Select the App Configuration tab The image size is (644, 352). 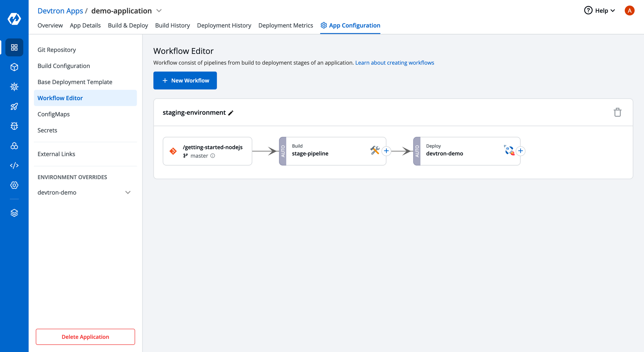[350, 25]
